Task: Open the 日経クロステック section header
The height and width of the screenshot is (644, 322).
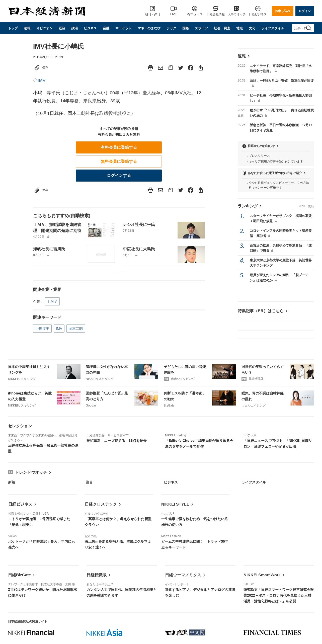Action: click(x=103, y=504)
